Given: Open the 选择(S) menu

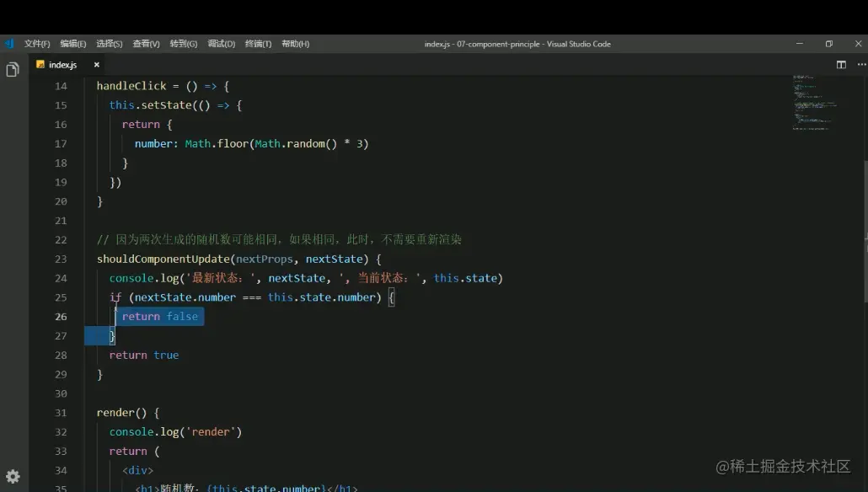Looking at the screenshot, I should [109, 44].
